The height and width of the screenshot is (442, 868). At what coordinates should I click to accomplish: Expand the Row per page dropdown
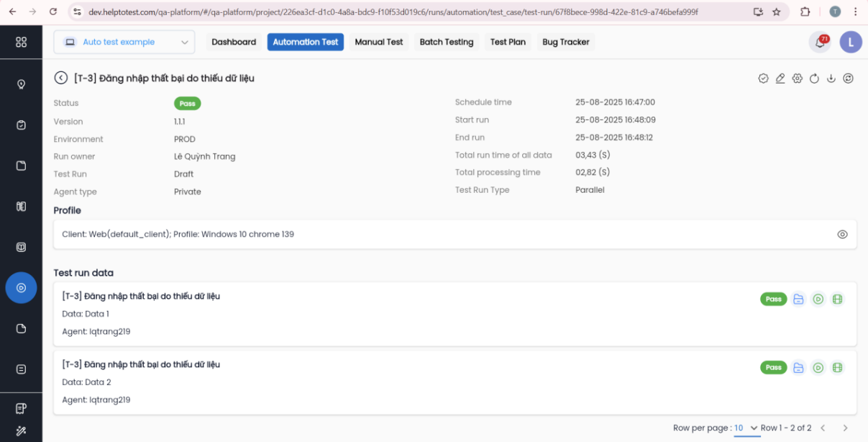pyautogui.click(x=746, y=428)
